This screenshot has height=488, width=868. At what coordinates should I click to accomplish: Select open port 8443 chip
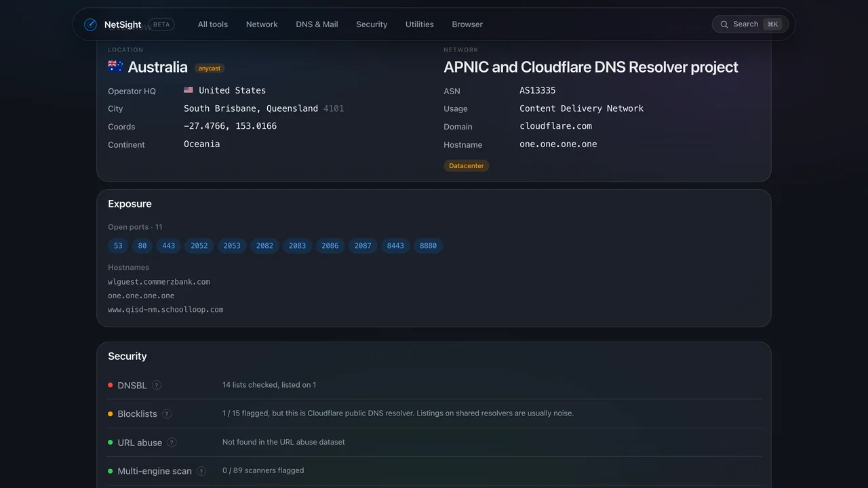[395, 245]
